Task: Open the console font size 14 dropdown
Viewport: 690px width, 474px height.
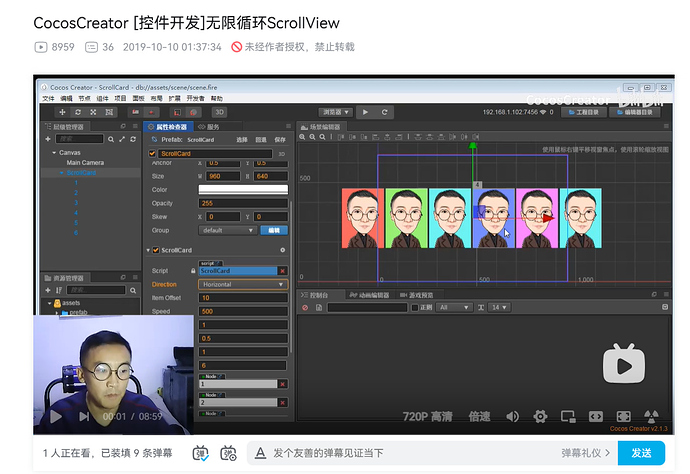Action: [499, 307]
